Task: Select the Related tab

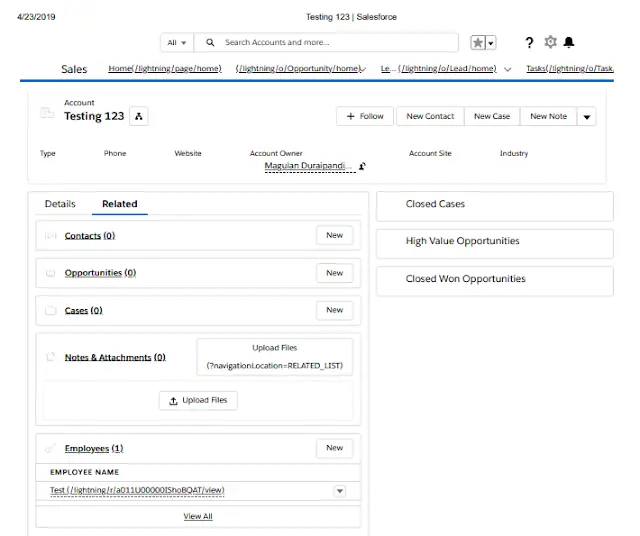Action: 120,204
